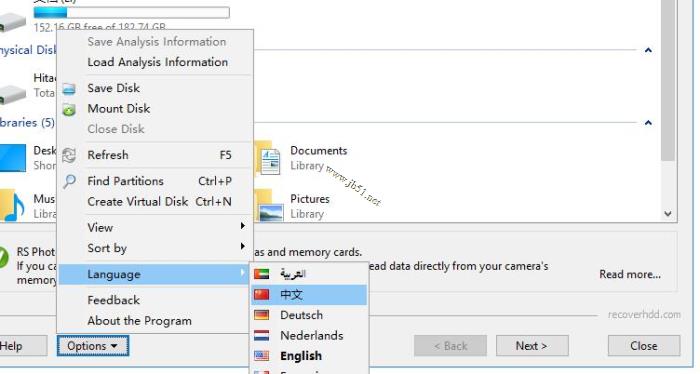Click the Next button

(532, 346)
